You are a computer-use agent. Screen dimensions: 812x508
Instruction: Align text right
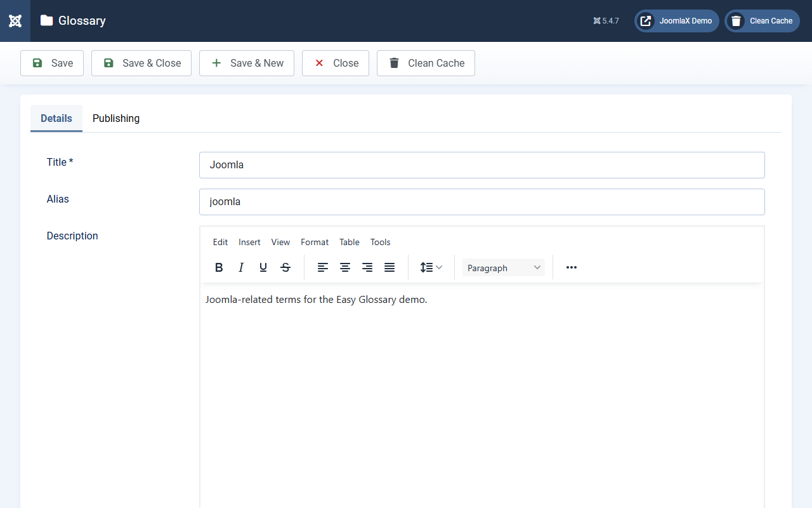tap(367, 267)
